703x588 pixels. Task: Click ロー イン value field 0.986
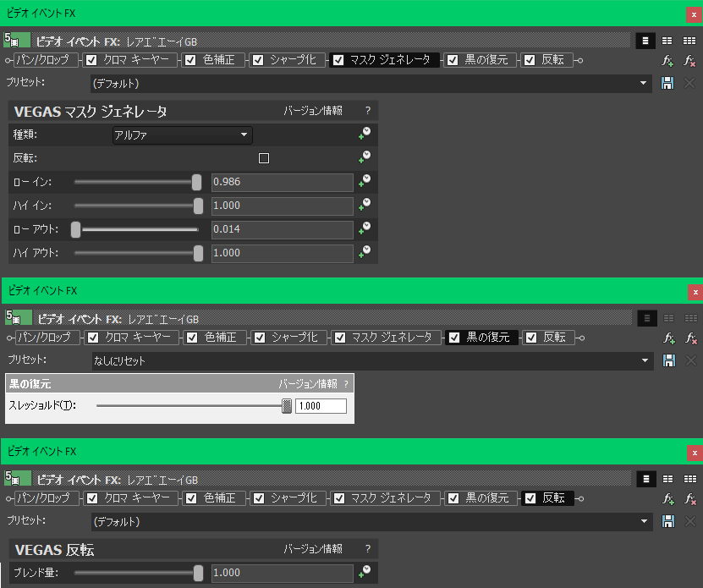pos(283,182)
